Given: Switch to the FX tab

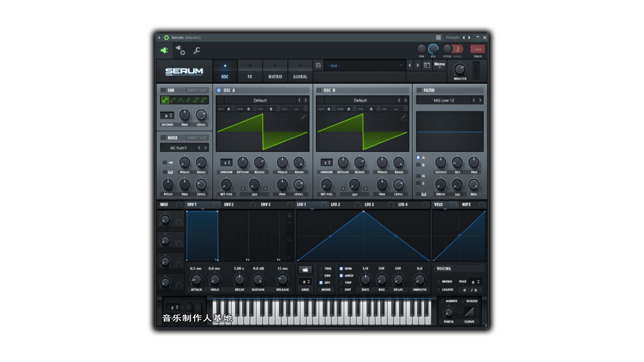Looking at the screenshot, I should pos(250,71).
